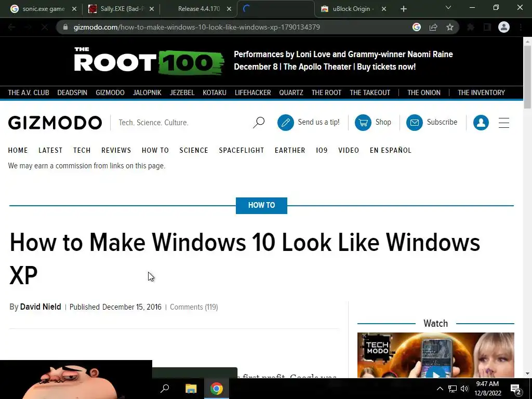Open The Root network link

326,92
